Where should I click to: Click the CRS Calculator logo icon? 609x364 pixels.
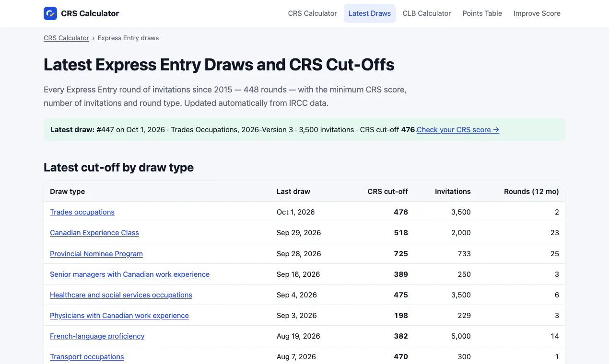pos(50,13)
